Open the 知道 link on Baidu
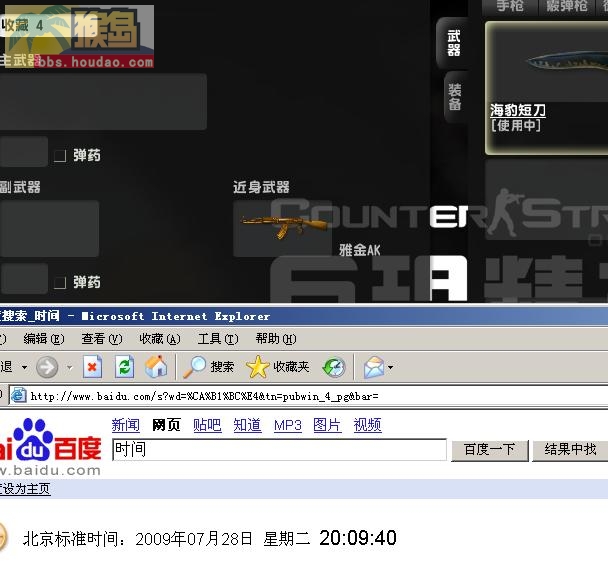This screenshot has height=564, width=608. (x=247, y=425)
